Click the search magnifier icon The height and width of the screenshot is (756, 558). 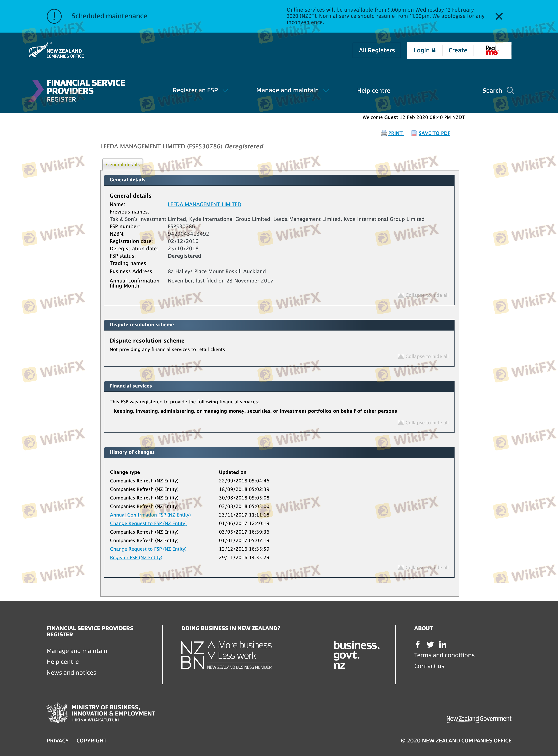click(510, 90)
